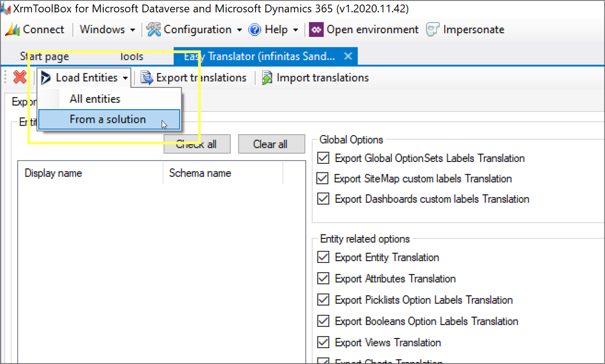Viewport: 605px width, 364px height.
Task: Toggle Export Global OptionSets Labels Translation
Action: pos(323,158)
